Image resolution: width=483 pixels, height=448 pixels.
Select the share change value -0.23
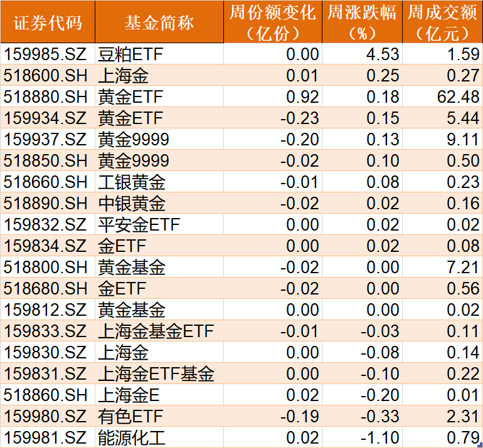pos(299,118)
